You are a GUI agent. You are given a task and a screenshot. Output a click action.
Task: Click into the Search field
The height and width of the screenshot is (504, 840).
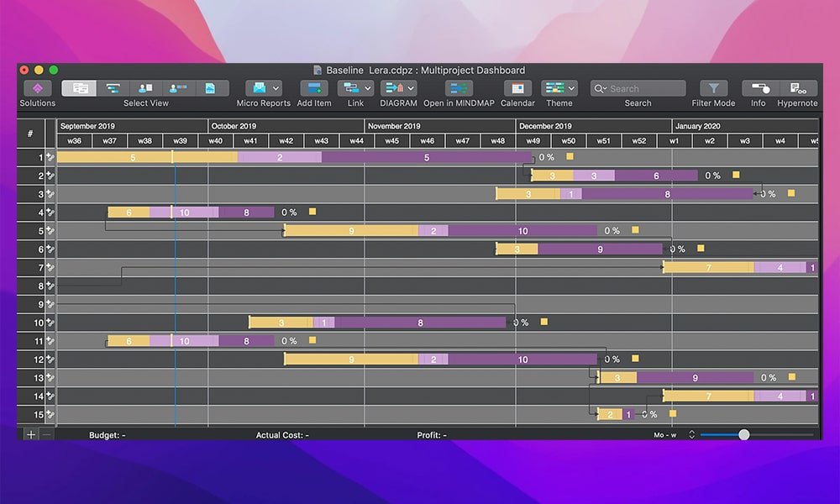638,88
